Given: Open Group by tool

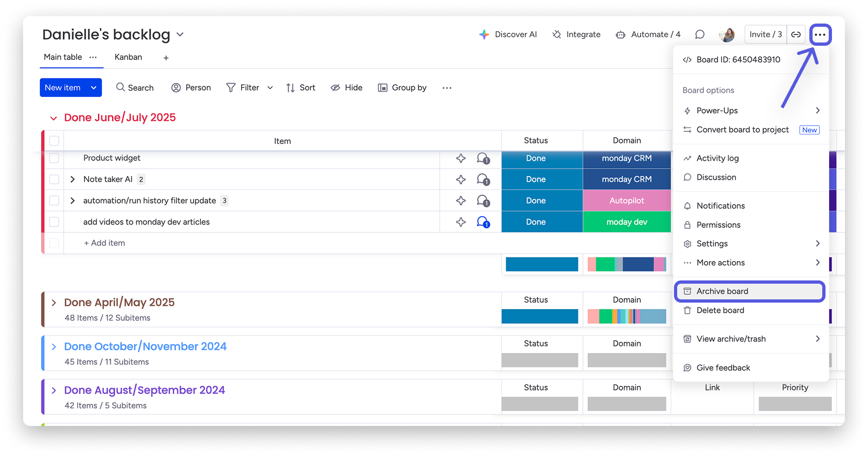Looking at the screenshot, I should click(x=402, y=88).
